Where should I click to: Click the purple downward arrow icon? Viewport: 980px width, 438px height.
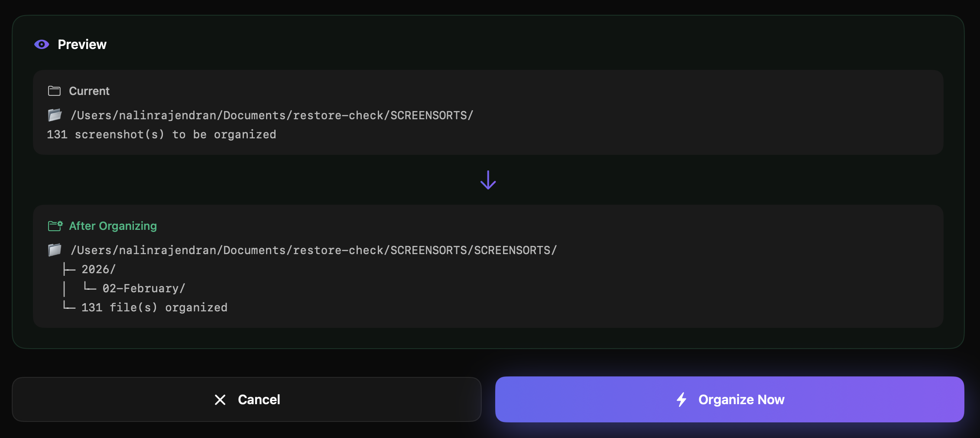488,180
